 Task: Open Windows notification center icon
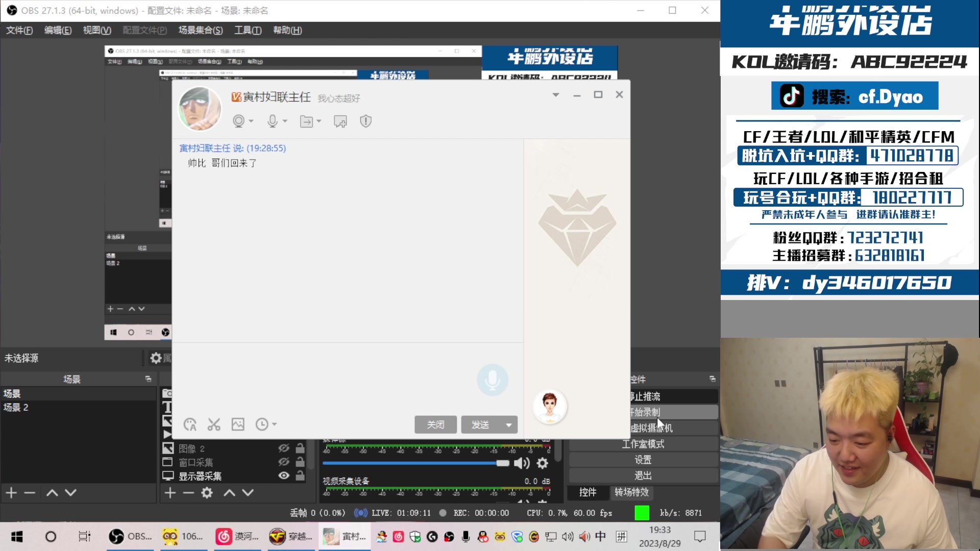[700, 537]
